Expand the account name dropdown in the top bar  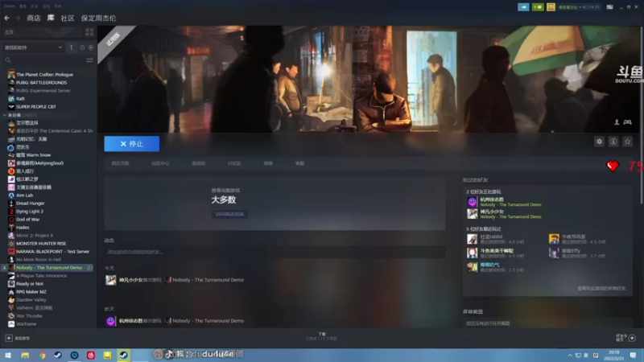pyautogui.click(x=579, y=7)
